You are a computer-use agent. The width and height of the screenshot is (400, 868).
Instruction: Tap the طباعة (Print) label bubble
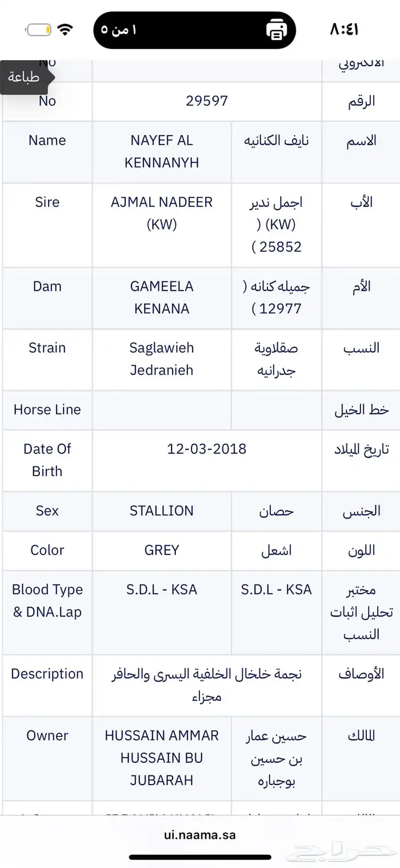pyautogui.click(x=24, y=77)
